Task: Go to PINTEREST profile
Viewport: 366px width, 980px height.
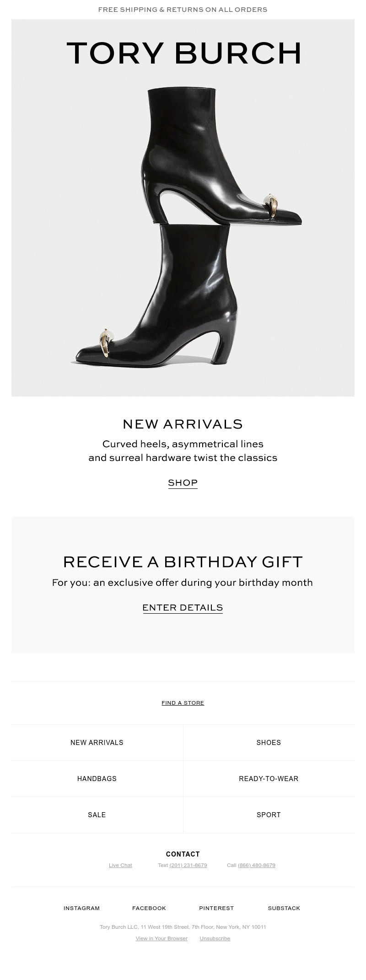Action: click(216, 908)
